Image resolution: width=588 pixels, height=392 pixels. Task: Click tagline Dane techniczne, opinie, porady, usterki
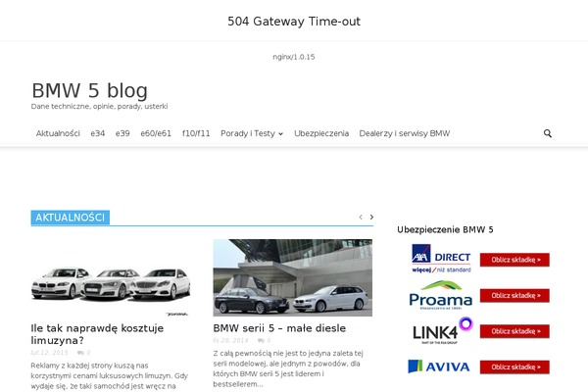(x=99, y=107)
